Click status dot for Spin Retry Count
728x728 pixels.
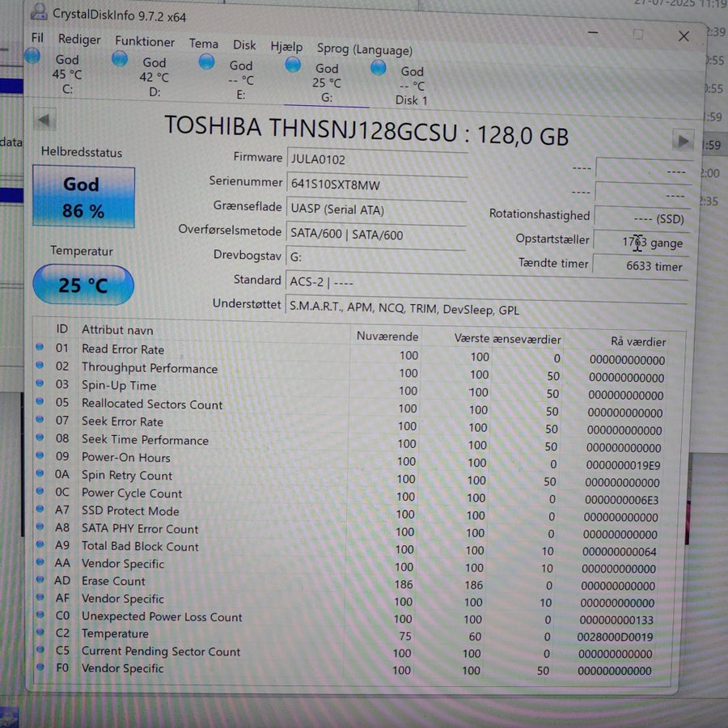pos(40,473)
